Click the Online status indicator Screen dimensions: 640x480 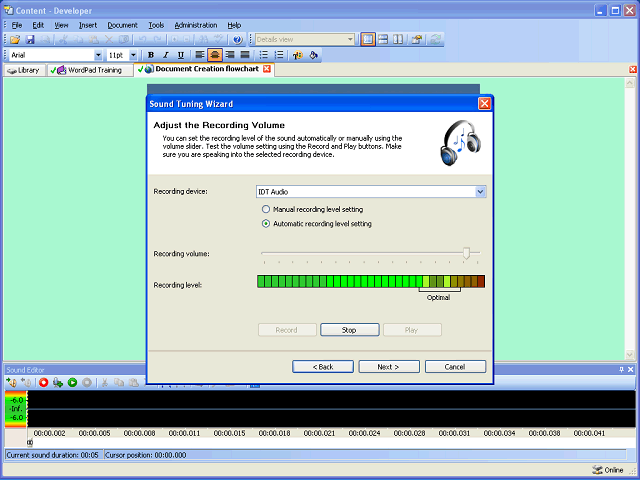(x=608, y=470)
